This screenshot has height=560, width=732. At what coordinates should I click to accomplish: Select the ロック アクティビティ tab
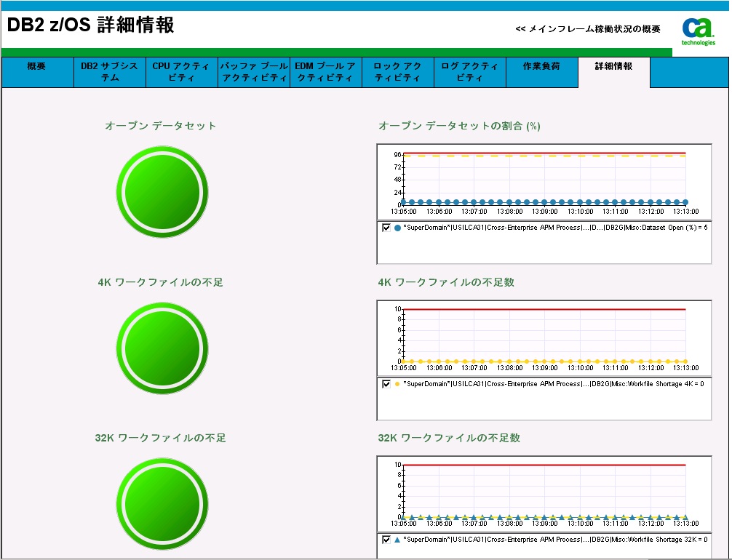[x=397, y=72]
